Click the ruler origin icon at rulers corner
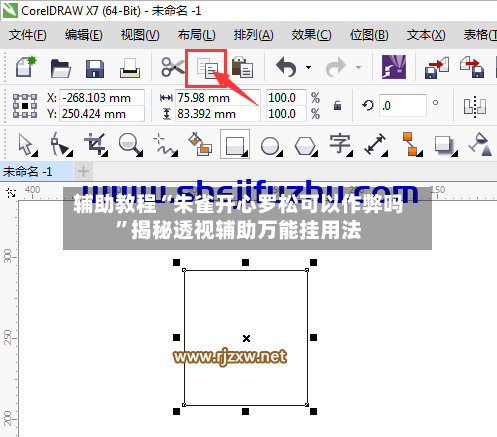Image resolution: width=497 pixels, height=437 pixels. (x=11, y=192)
